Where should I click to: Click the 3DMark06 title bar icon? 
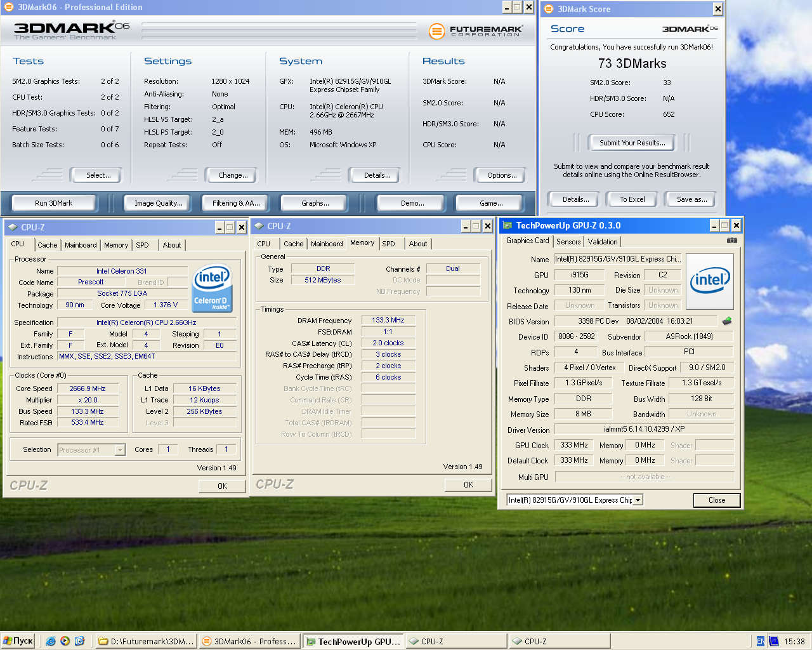click(8, 8)
